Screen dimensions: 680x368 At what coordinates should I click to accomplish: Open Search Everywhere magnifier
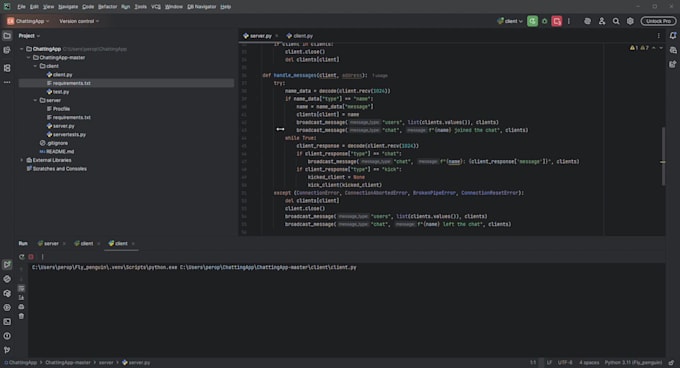tap(616, 21)
